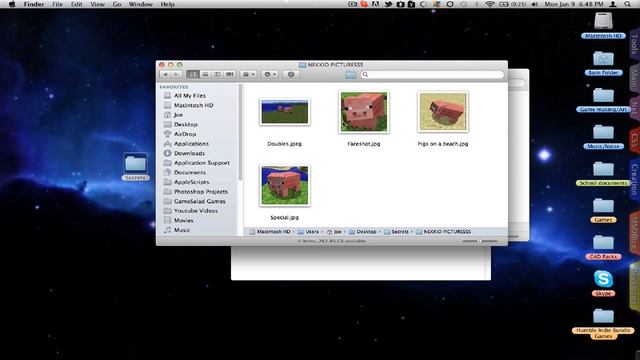Switch to icon view in Finder toolbar
This screenshot has height=360, width=640.
coord(193,74)
